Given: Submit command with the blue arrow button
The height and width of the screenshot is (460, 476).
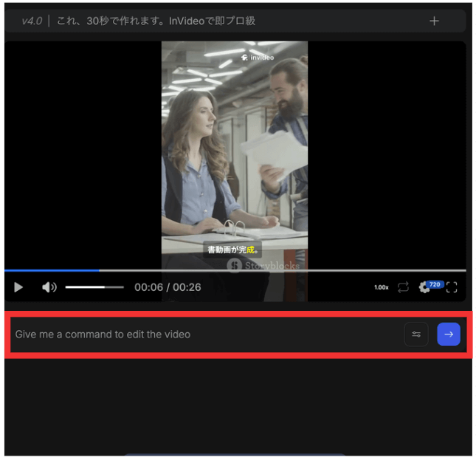Looking at the screenshot, I should point(449,334).
